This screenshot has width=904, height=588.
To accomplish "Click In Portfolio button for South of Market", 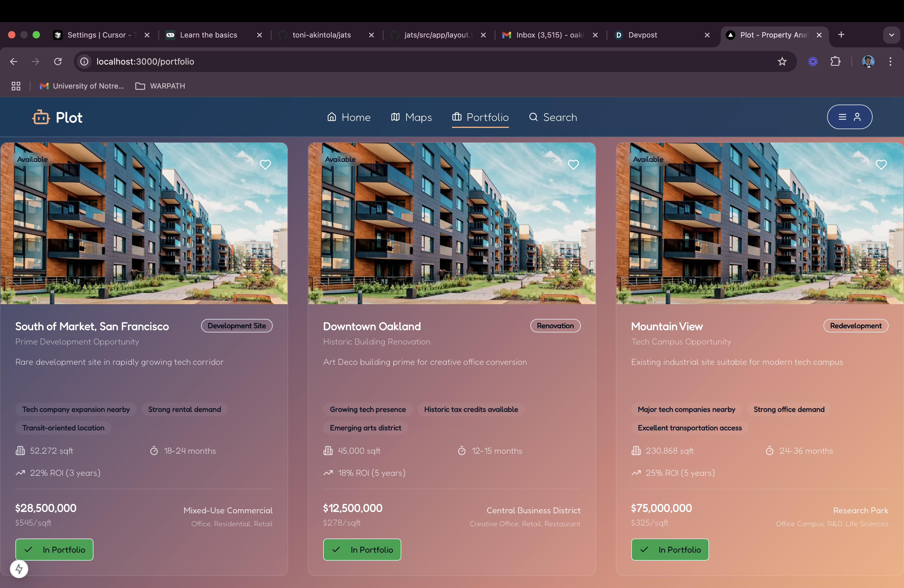I will [x=54, y=549].
